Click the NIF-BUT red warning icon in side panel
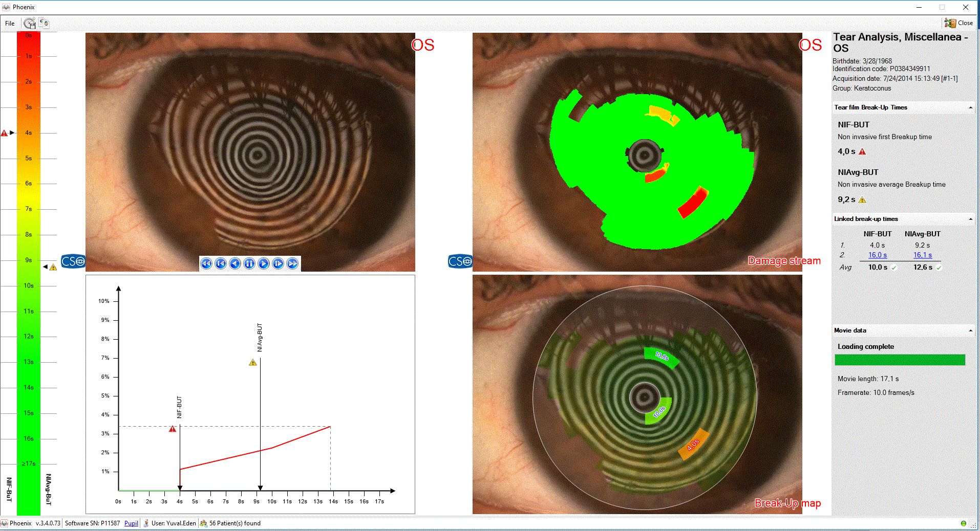This screenshot has height=531, width=980. coord(862,151)
